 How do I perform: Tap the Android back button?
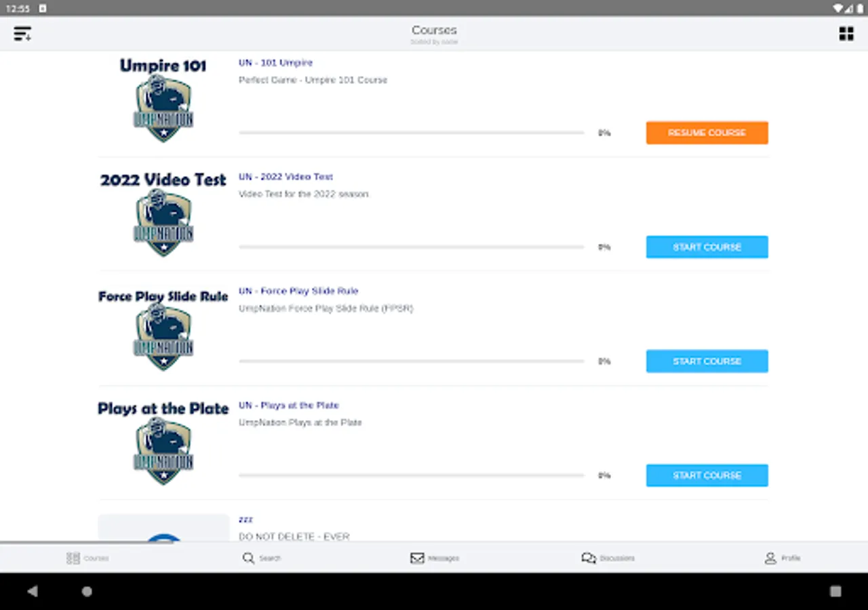(33, 591)
